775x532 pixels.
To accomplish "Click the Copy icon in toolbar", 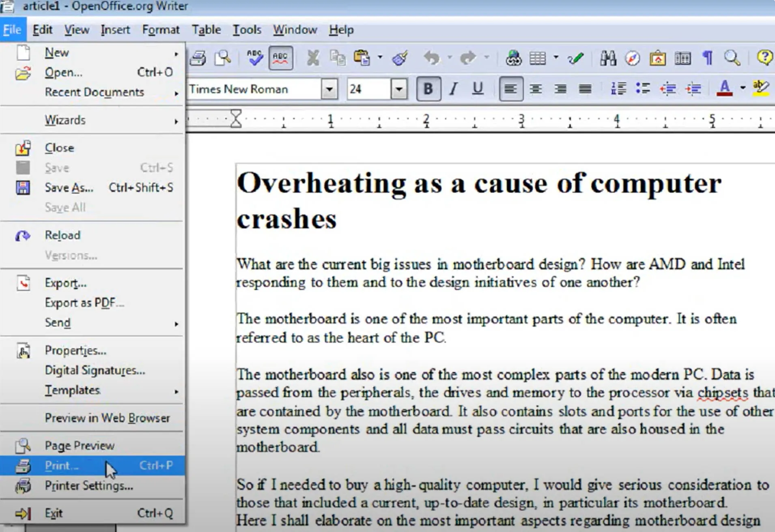I will click(x=338, y=58).
